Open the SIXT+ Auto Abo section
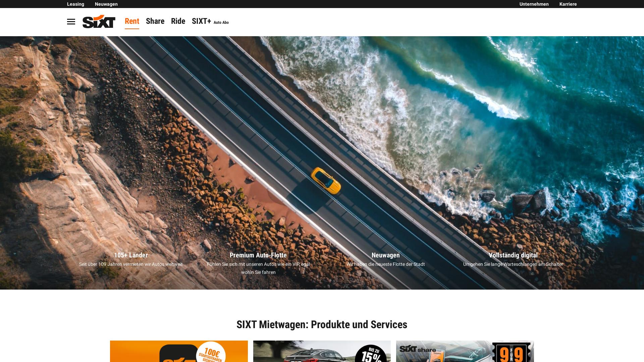Image resolution: width=644 pixels, height=362 pixels. (x=210, y=21)
